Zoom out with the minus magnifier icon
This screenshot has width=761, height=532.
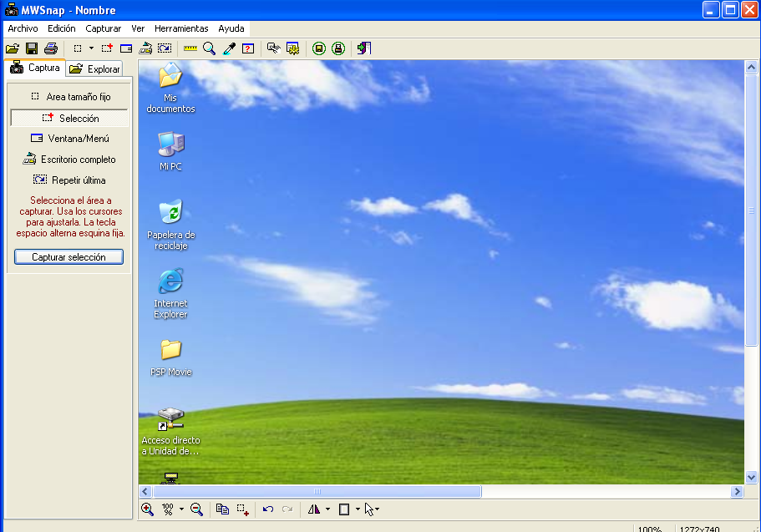[196, 509]
